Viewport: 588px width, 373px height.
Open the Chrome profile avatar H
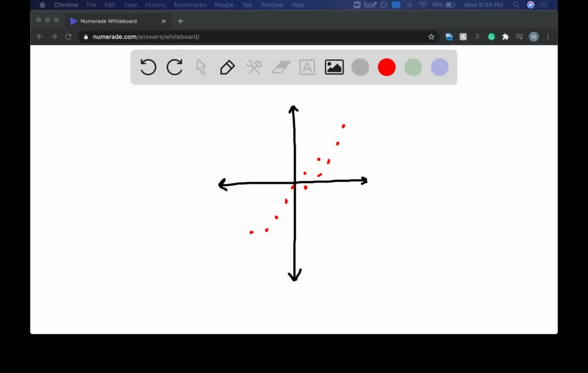pyautogui.click(x=533, y=37)
